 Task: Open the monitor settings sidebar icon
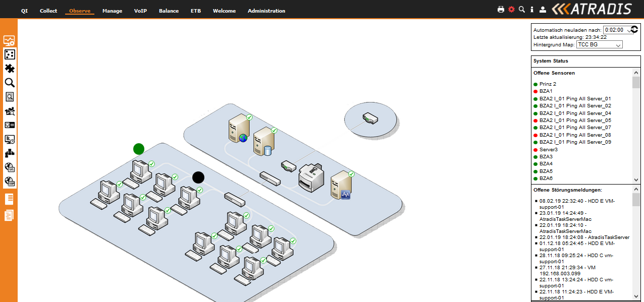pyautogui.click(x=9, y=41)
